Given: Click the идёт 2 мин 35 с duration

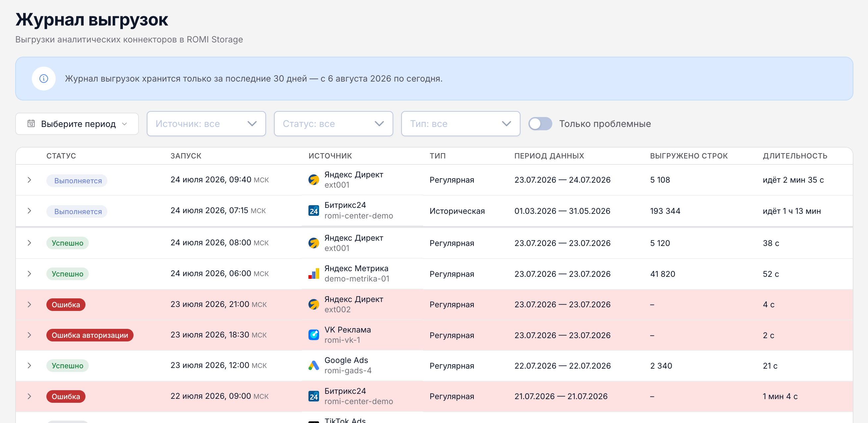Looking at the screenshot, I should (x=793, y=180).
